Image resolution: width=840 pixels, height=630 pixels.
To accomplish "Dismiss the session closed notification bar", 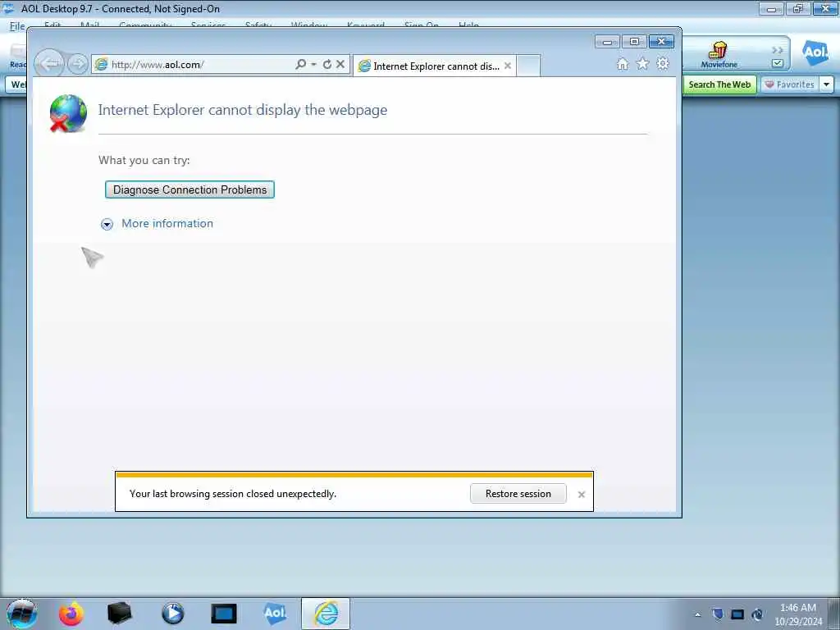I will 582,495.
